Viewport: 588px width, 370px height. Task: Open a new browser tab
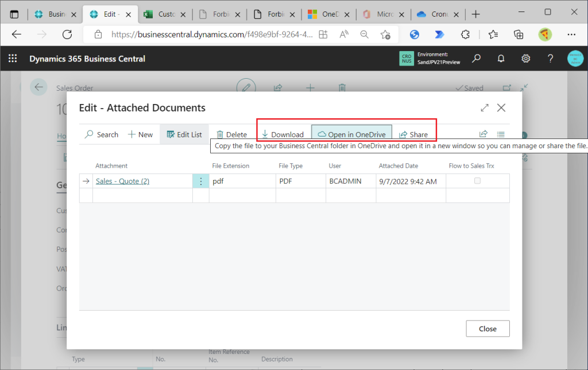[x=476, y=14]
